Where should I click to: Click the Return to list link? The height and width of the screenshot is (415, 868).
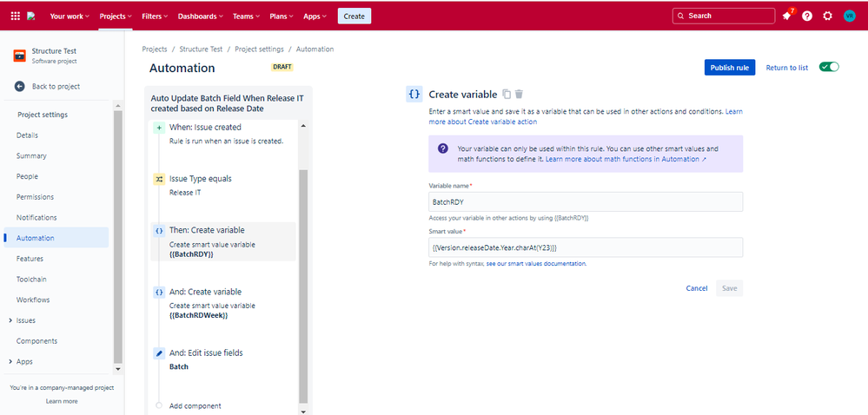click(786, 68)
